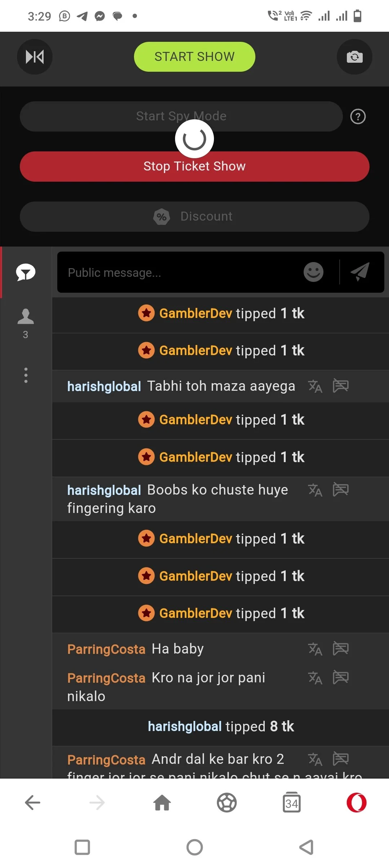The width and height of the screenshot is (389, 868).
Task: Send the public message with paper plane icon
Action: tap(360, 272)
